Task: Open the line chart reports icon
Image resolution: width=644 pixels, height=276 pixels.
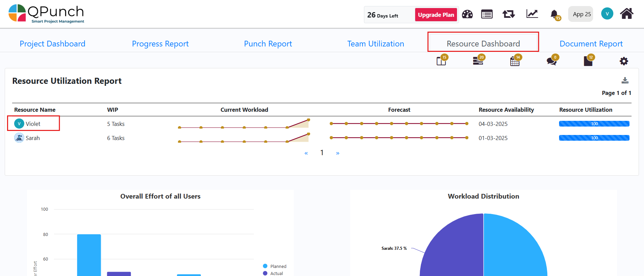Action: click(x=532, y=14)
